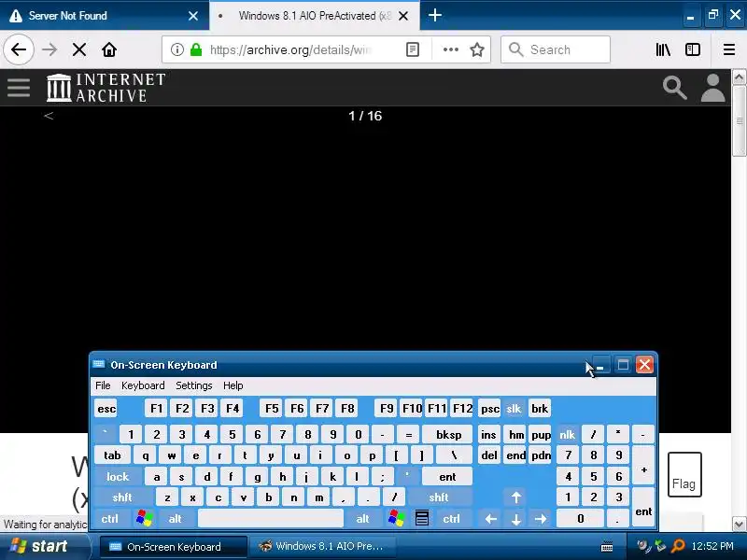Open a new tab with the plus button
Image resolution: width=747 pixels, height=560 pixels.
(x=435, y=15)
